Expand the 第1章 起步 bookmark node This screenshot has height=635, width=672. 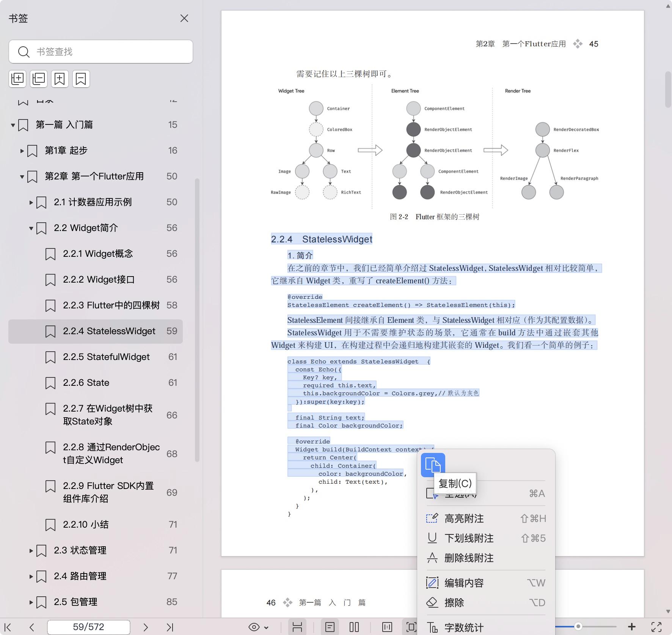tap(22, 150)
